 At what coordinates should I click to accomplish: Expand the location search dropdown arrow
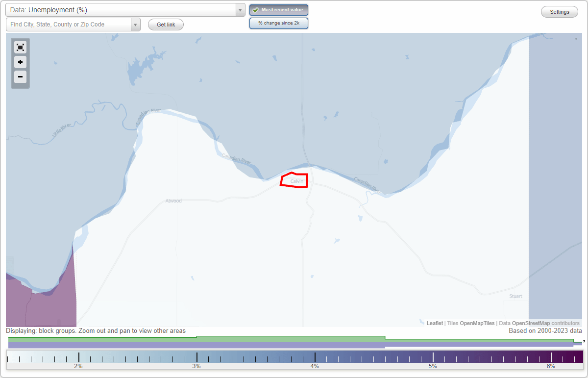[x=135, y=25]
